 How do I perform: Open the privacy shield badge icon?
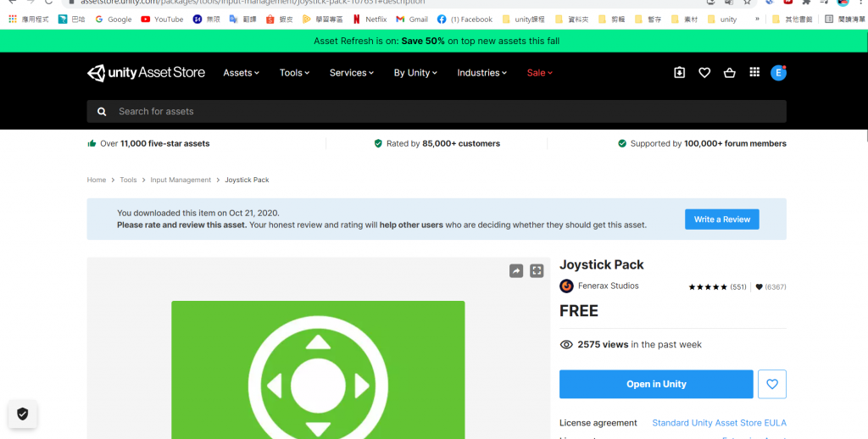23,414
